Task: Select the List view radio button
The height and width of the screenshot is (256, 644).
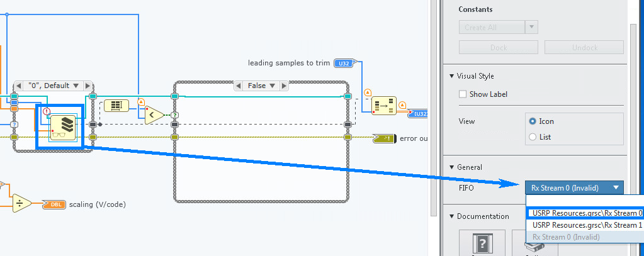Action: pos(533,136)
